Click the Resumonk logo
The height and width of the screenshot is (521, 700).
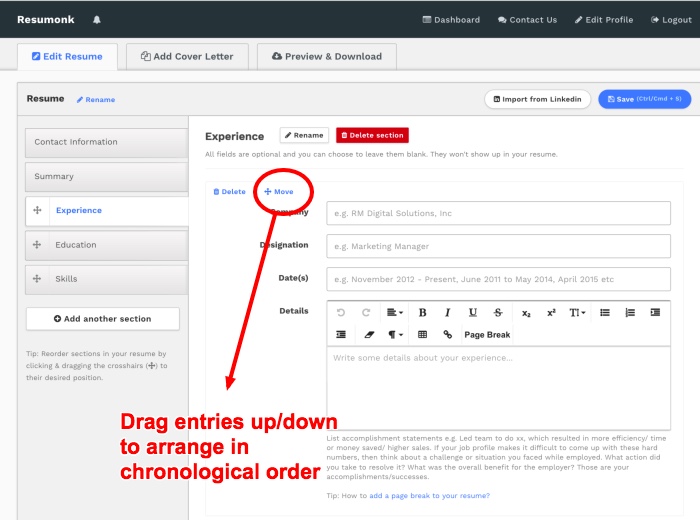pos(46,20)
